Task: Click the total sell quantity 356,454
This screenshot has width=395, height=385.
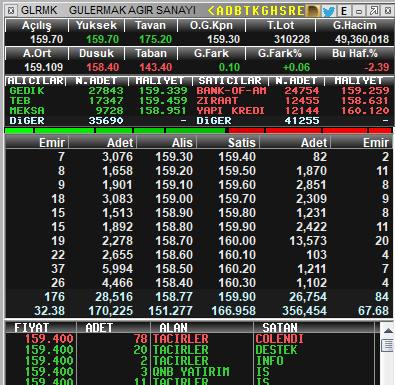Action: (304, 311)
